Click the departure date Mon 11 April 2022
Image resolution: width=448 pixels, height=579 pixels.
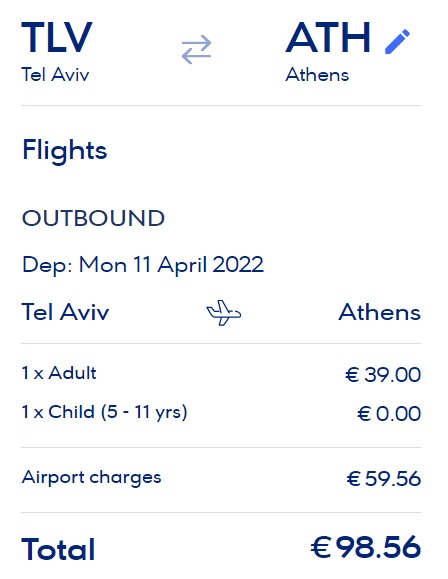[171, 265]
